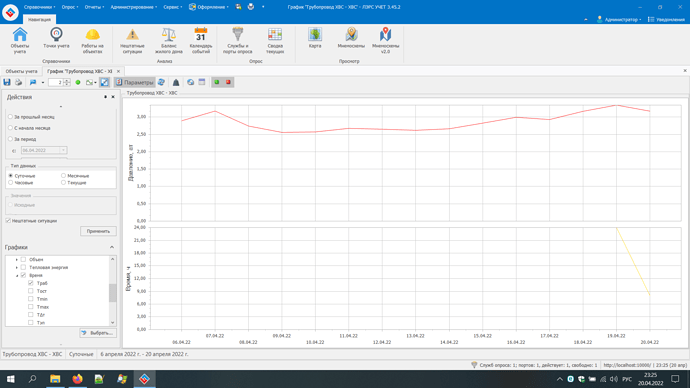Image resolution: width=690 pixels, height=388 pixels.
Task: Click the Применить button
Action: point(98,231)
